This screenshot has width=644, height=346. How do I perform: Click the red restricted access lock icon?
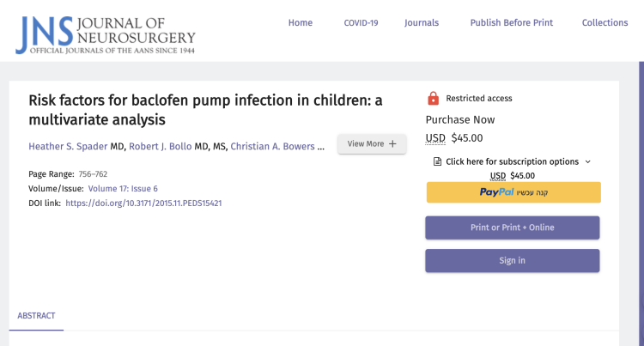[433, 98]
